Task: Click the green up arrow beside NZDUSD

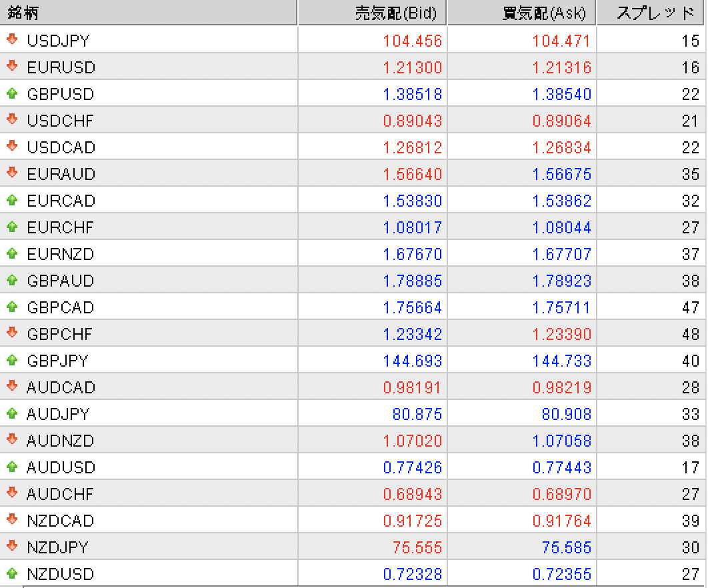Action: (12, 573)
